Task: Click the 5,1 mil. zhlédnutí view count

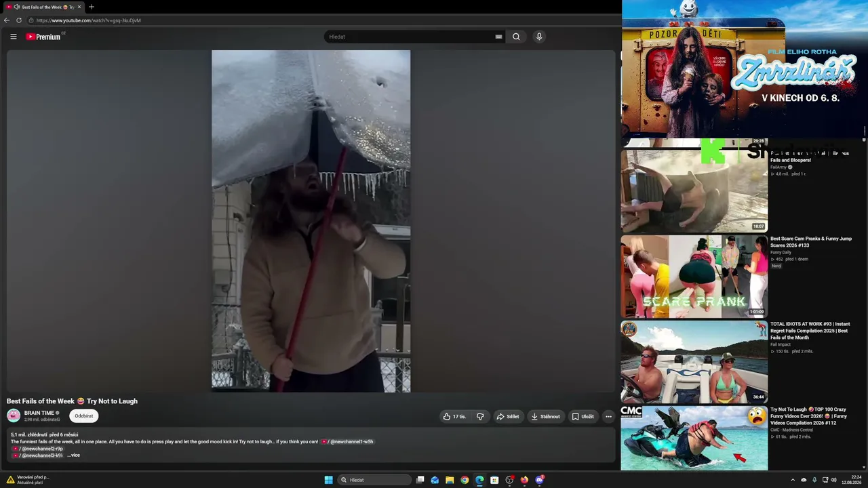Action: [x=28, y=434]
